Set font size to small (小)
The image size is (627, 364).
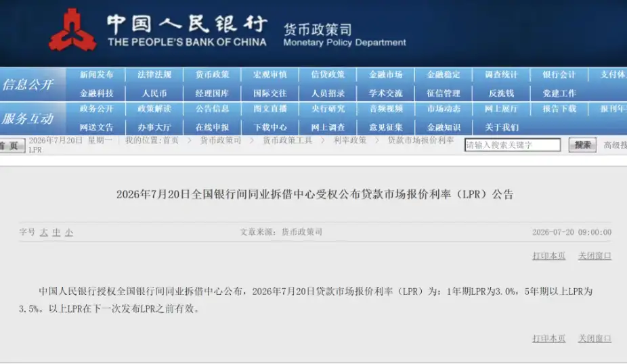69,232
